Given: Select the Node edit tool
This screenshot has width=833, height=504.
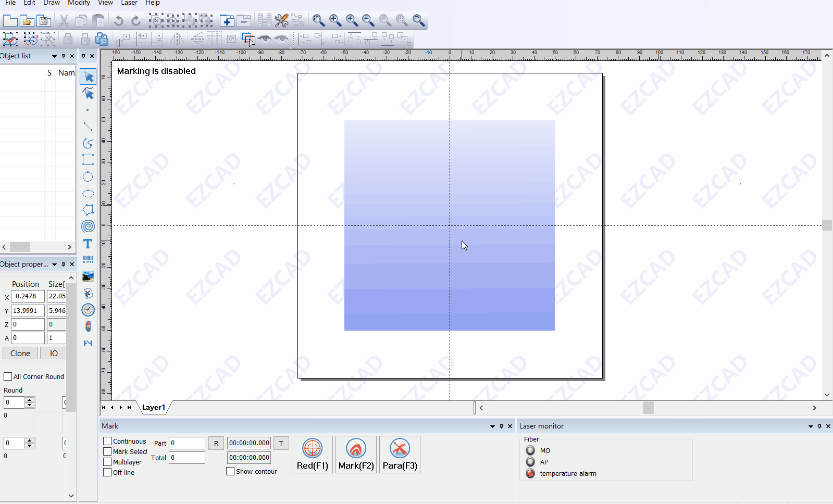Looking at the screenshot, I should [x=88, y=94].
